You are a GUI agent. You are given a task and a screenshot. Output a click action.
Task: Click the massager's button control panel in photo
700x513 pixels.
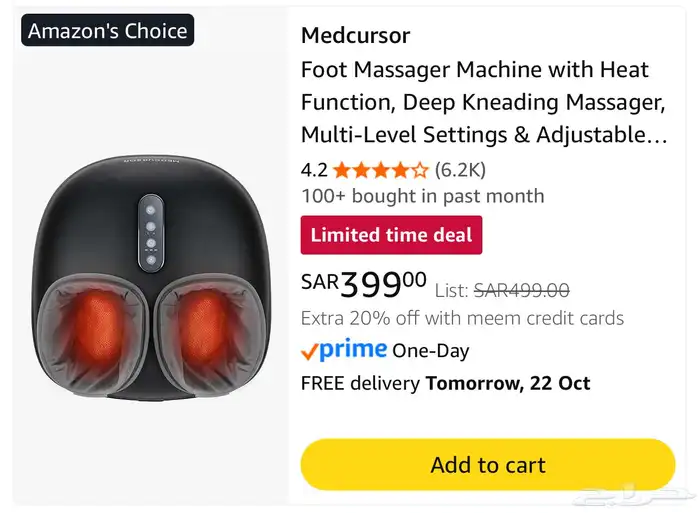[x=148, y=231]
